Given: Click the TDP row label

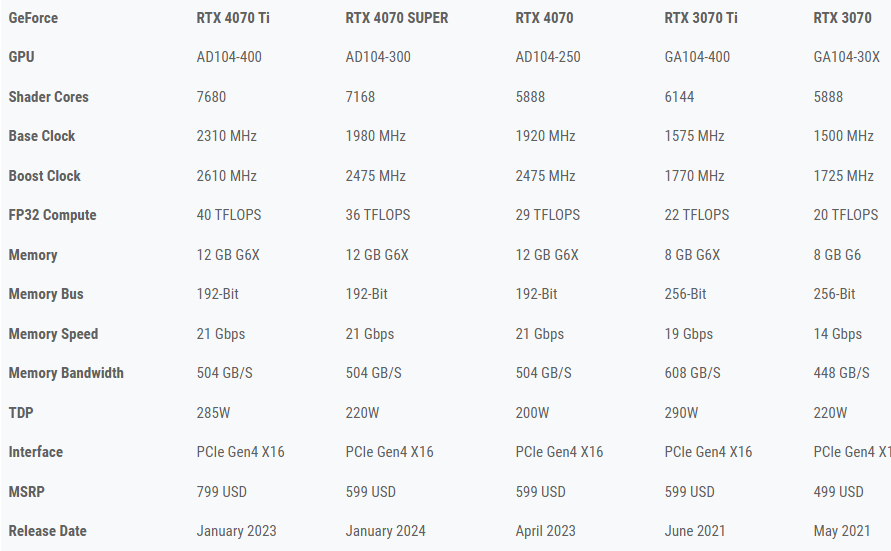Looking at the screenshot, I should coord(21,412).
